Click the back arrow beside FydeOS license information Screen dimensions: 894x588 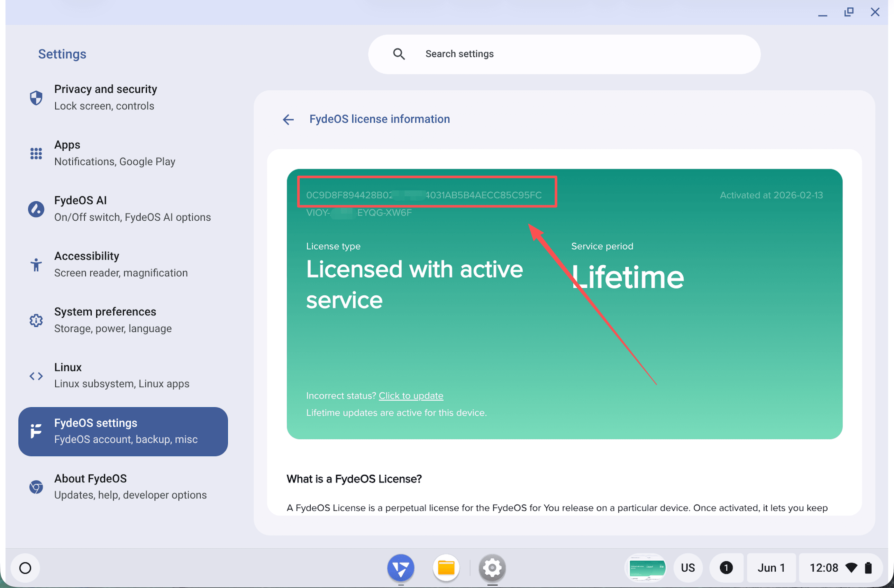(288, 119)
